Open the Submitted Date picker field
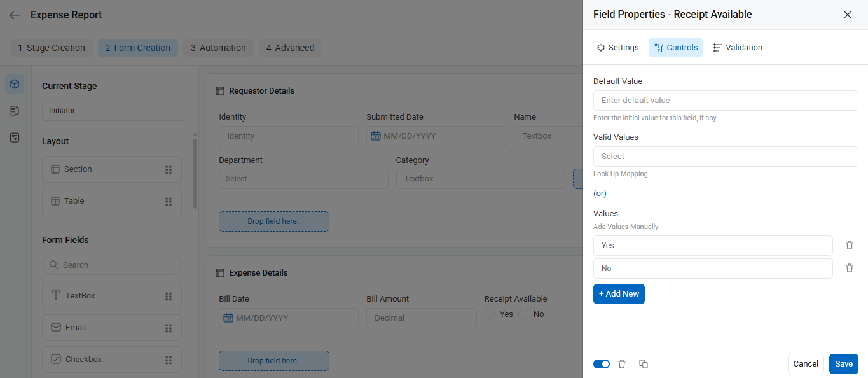The height and width of the screenshot is (378, 868). coord(436,136)
